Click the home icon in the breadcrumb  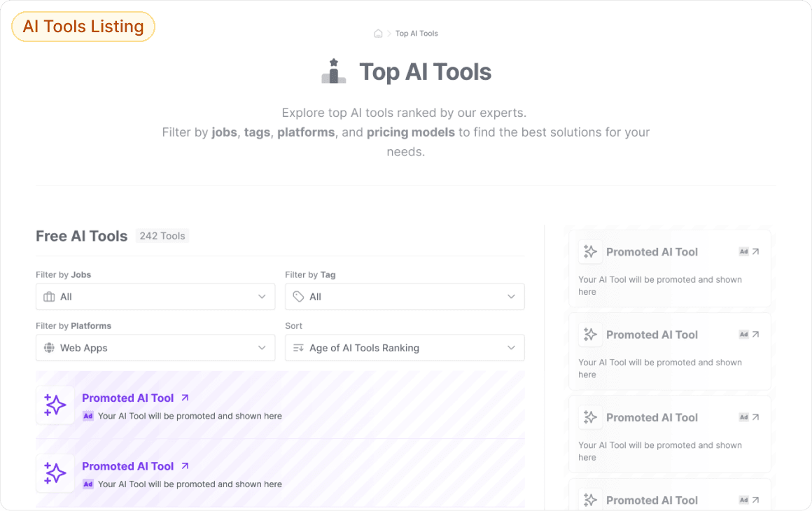click(378, 32)
